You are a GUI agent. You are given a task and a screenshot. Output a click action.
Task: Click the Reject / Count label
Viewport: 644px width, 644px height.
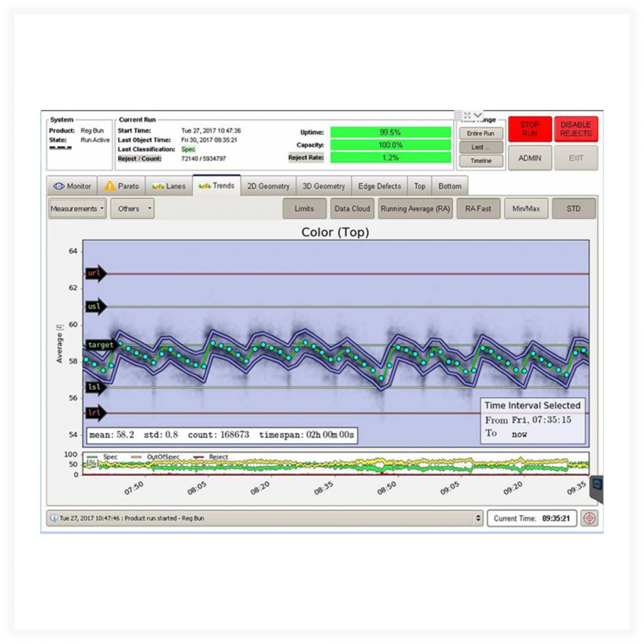coord(140,158)
